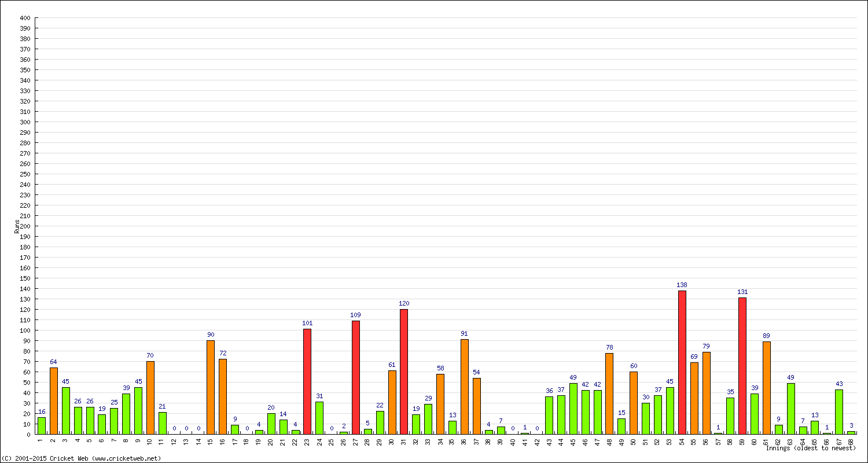Click the orange bar showing 60 runs
868x463 pixels.
pyautogui.click(x=634, y=403)
